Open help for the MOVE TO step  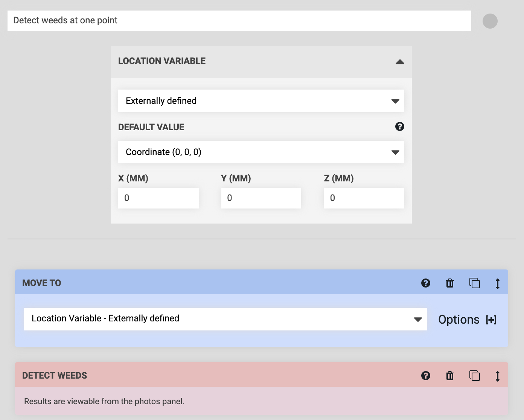point(426,283)
